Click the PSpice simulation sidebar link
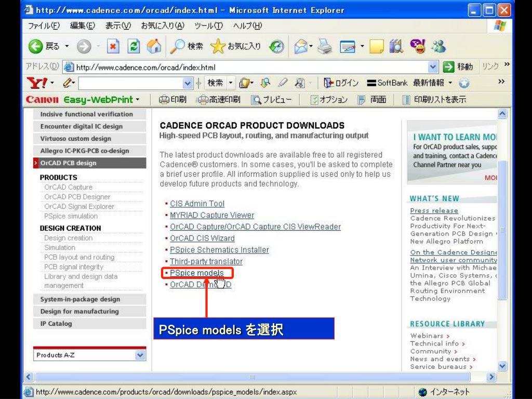Viewport: 532px width, 399px height. (71, 216)
